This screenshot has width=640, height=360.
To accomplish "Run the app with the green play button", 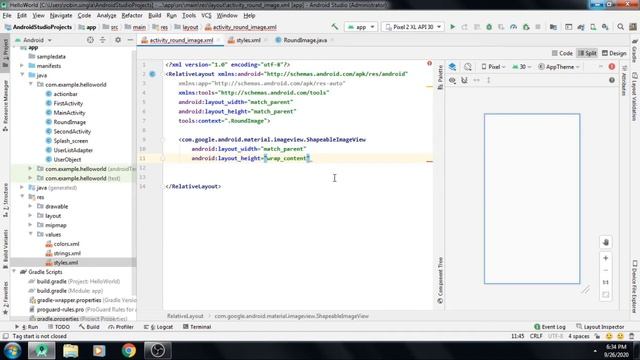I will tap(452, 27).
